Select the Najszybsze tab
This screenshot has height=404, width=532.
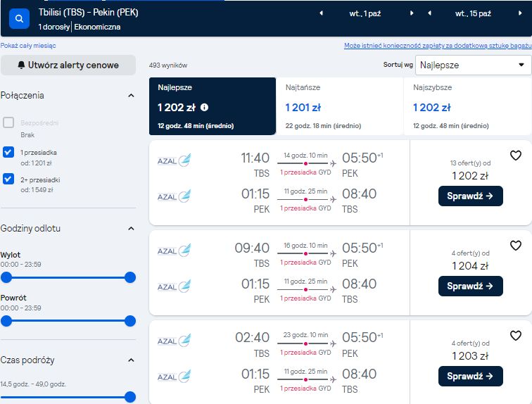467,106
